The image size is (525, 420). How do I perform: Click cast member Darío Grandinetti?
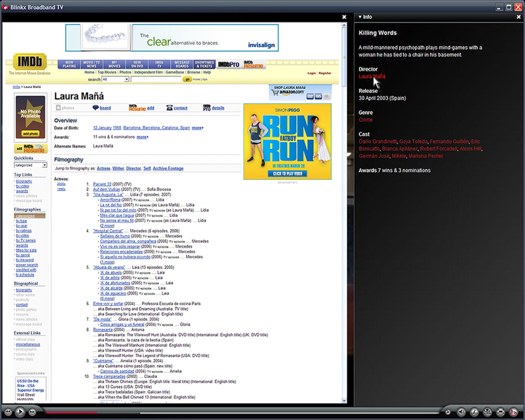click(378, 141)
